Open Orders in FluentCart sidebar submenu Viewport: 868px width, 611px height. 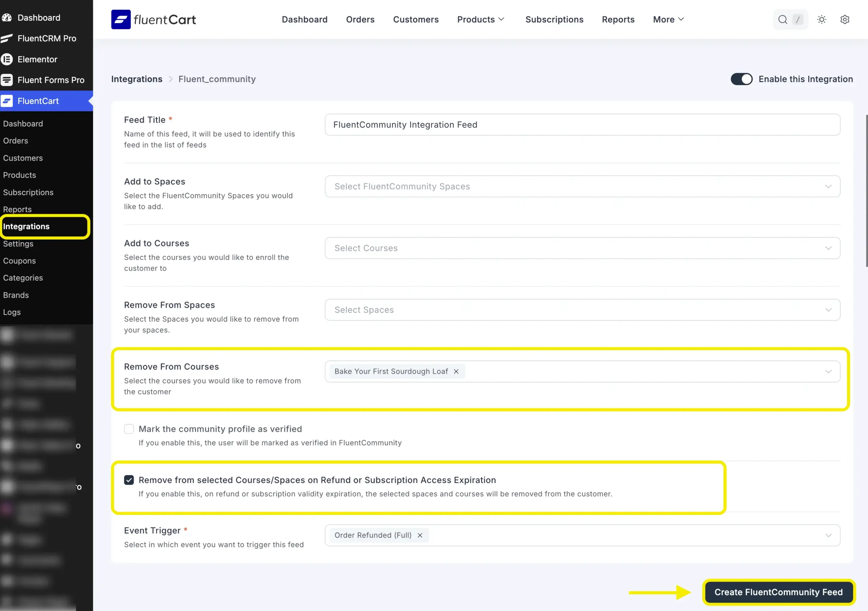[16, 141]
